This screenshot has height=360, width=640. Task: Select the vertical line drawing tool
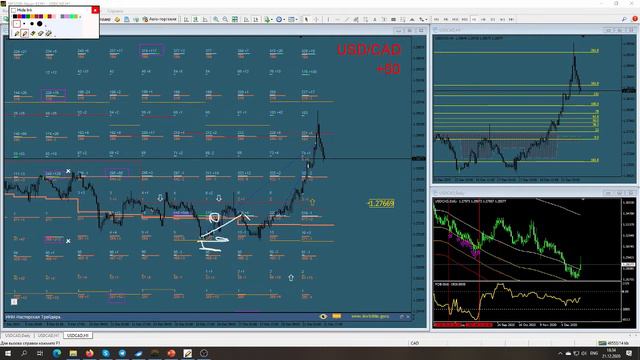coord(328,19)
